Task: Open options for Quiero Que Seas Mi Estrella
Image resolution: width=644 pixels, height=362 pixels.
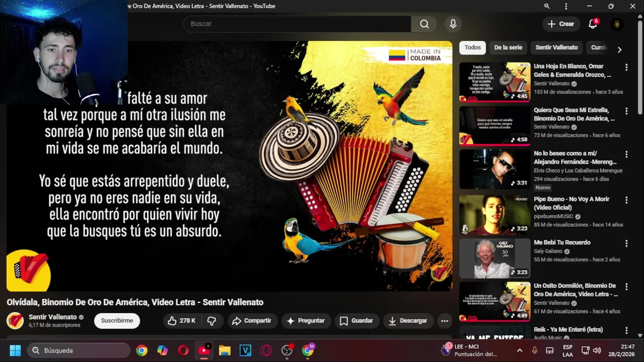Action: (626, 111)
